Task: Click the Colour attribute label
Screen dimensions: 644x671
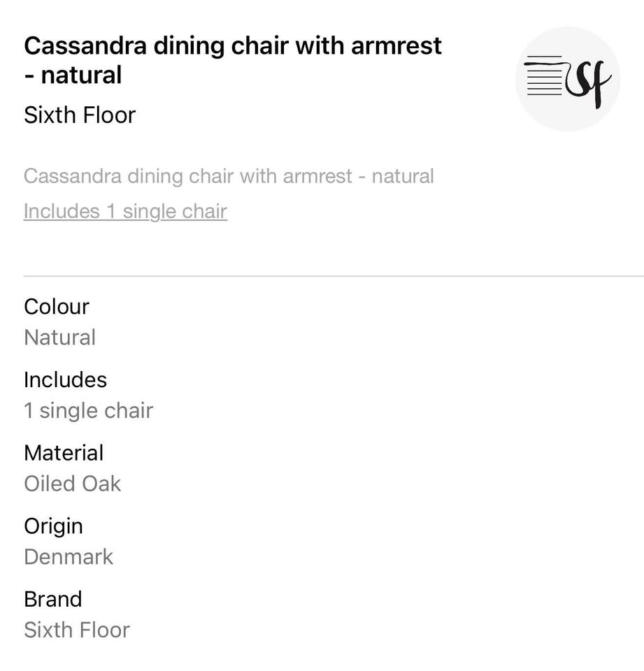Action: click(x=57, y=306)
